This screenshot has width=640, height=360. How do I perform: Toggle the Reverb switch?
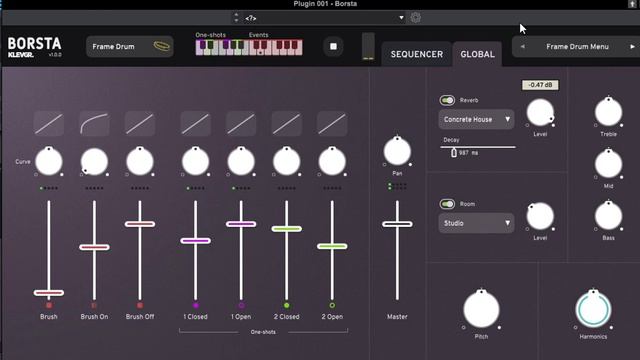(x=447, y=100)
